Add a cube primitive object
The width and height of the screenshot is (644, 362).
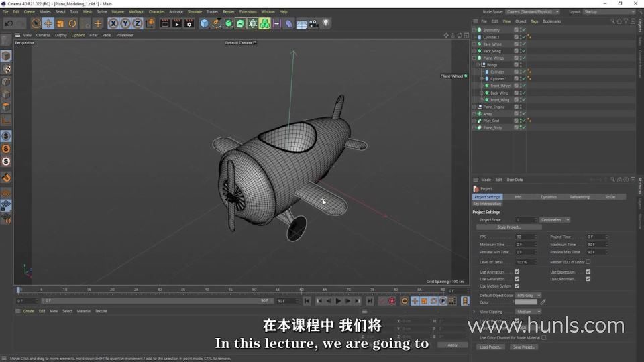[x=204, y=24]
